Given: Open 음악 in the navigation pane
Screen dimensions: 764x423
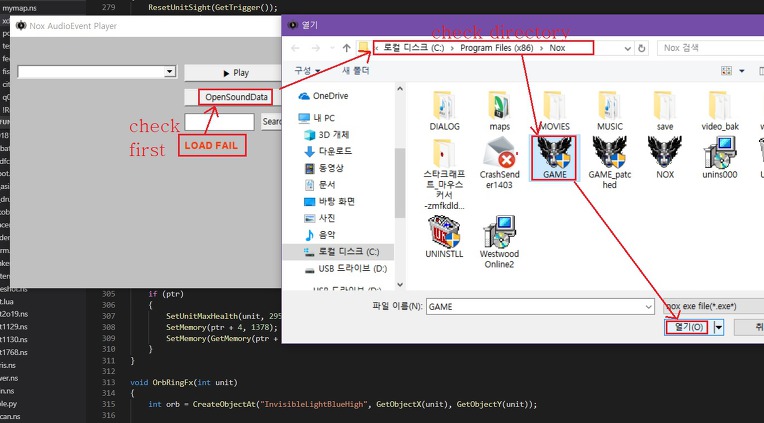Looking at the screenshot, I should click(320, 235).
